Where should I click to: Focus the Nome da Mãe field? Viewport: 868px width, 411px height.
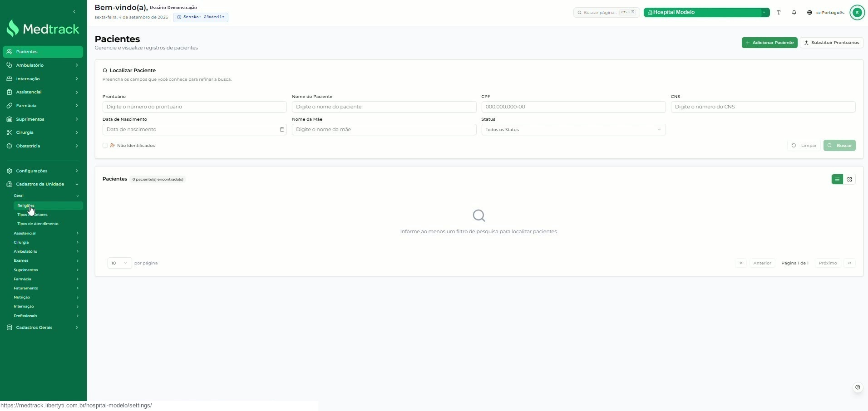click(384, 130)
